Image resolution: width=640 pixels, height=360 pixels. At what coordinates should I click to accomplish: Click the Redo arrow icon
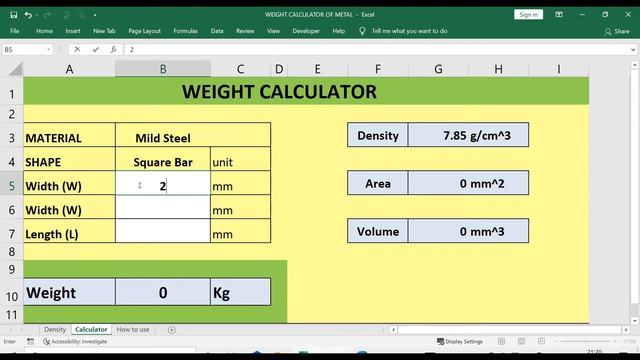click(47, 15)
